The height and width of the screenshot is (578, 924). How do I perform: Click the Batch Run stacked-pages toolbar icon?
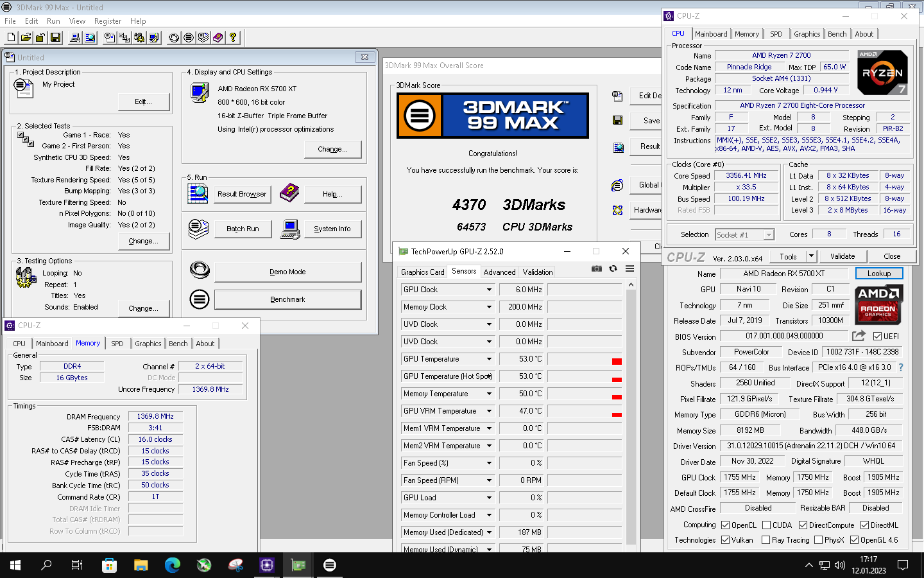click(x=203, y=38)
